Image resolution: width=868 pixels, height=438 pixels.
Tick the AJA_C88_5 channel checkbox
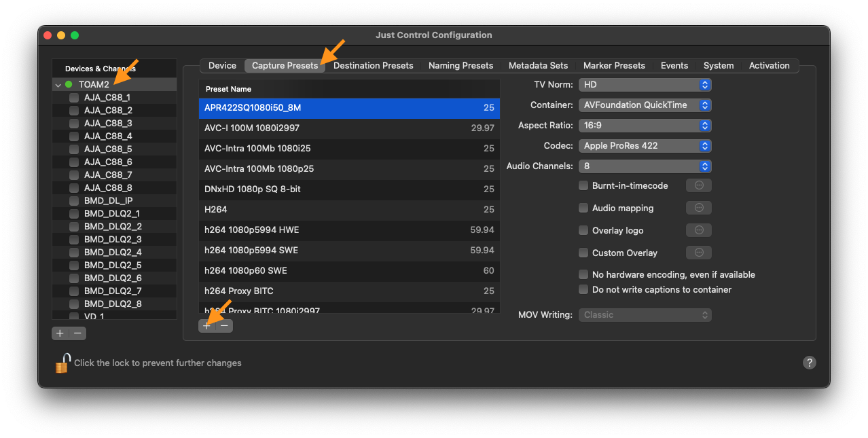tap(74, 149)
